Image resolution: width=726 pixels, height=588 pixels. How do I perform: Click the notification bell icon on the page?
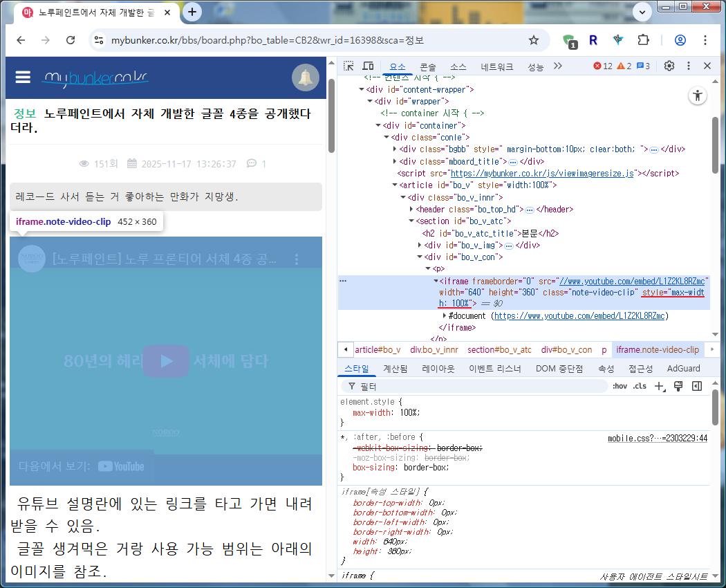click(305, 77)
